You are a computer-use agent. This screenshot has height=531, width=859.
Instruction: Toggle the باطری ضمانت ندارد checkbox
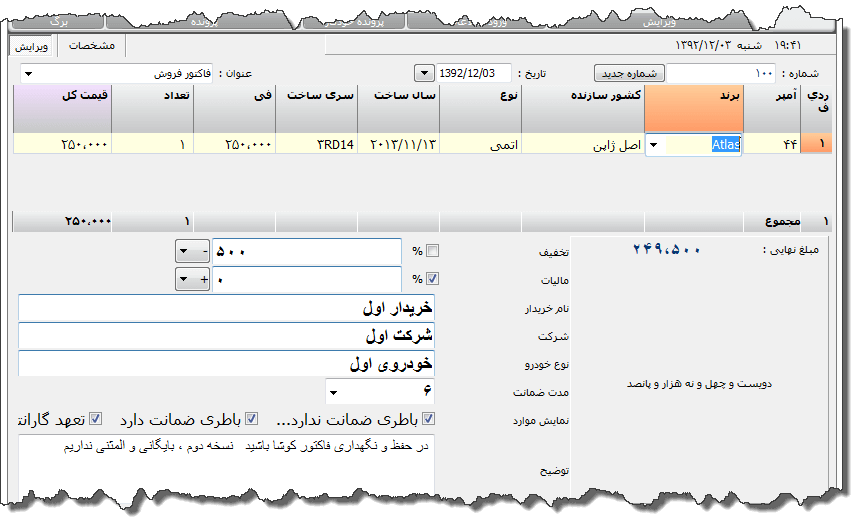pyautogui.click(x=429, y=419)
